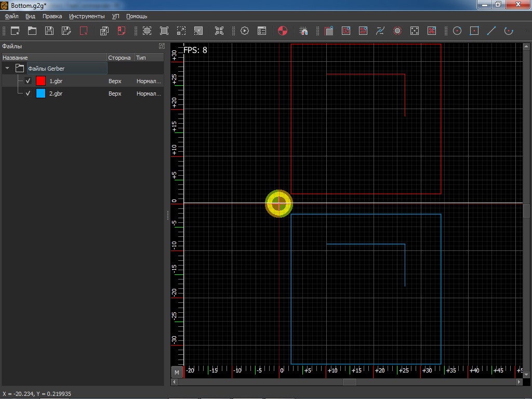Click the save project floppy icon
532x399 pixels.
[49, 31]
